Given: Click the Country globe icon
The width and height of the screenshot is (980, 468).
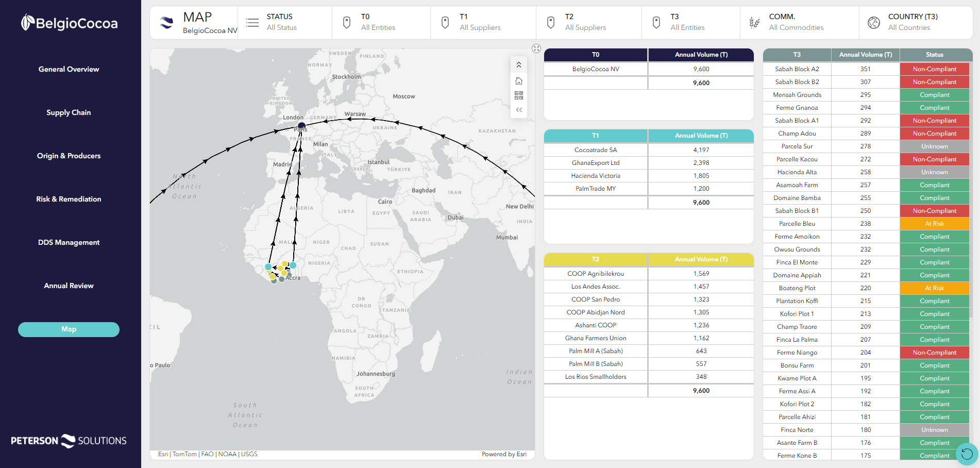Looking at the screenshot, I should [874, 23].
